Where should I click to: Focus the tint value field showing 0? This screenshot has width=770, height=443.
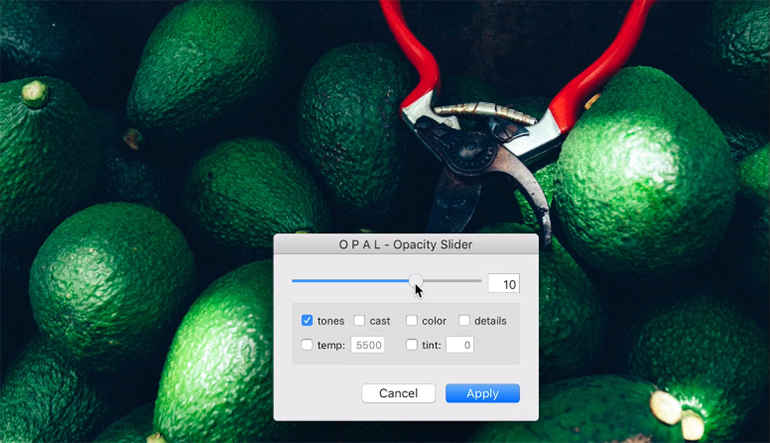pos(459,345)
